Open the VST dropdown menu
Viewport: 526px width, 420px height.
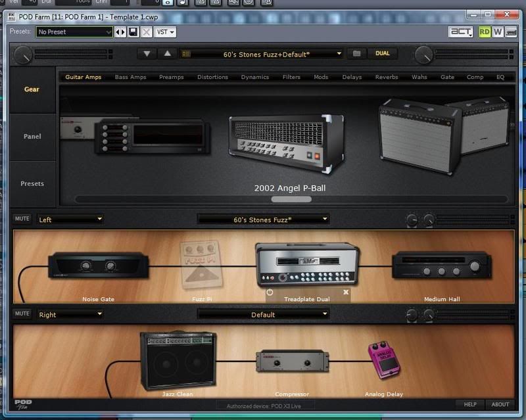165,32
